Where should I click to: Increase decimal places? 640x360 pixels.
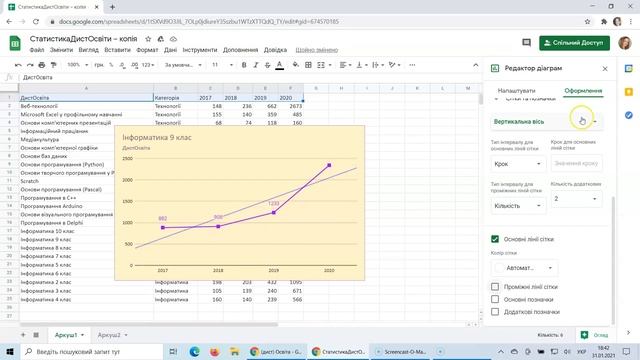click(x=134, y=65)
